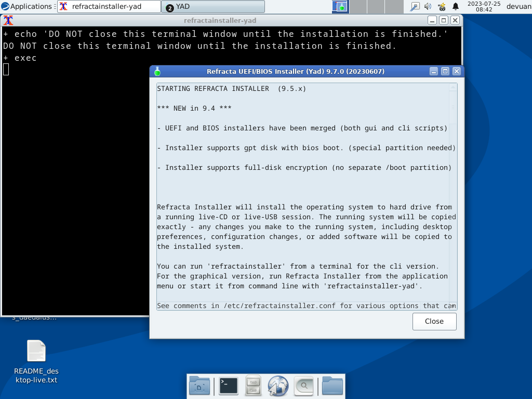Open the file manager cabinet icon in the dock
The height and width of the screenshot is (399, 532).
253,386
